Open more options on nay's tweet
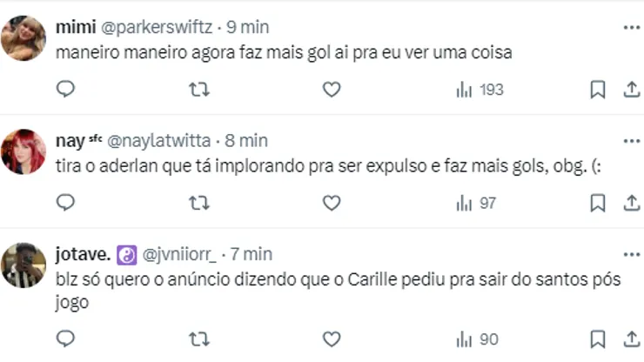Viewport: 644px width, 362px height. [x=632, y=141]
